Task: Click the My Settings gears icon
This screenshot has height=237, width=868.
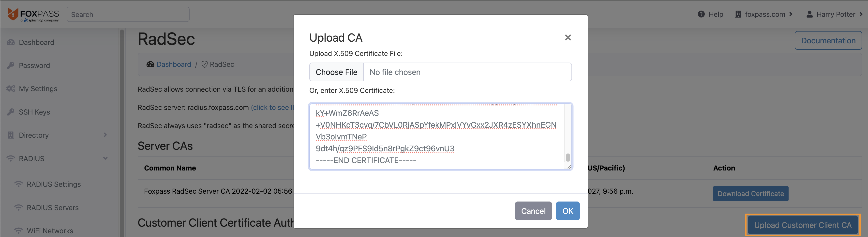Action: coord(11,88)
